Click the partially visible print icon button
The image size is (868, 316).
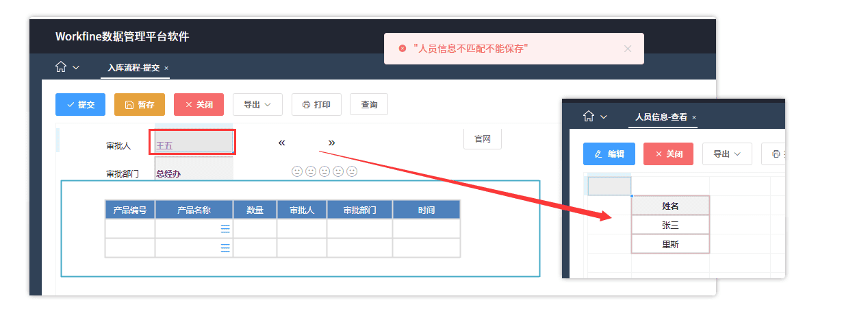(774, 154)
